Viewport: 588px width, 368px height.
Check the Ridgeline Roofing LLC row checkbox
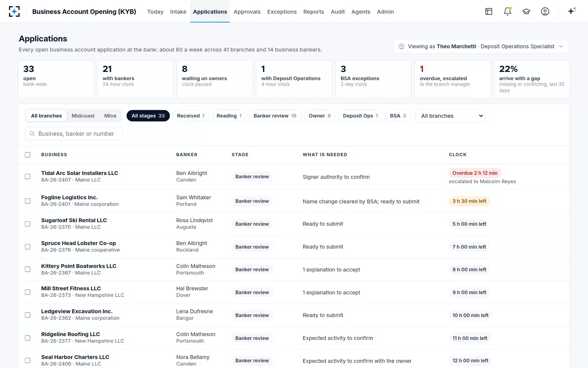coord(28,338)
